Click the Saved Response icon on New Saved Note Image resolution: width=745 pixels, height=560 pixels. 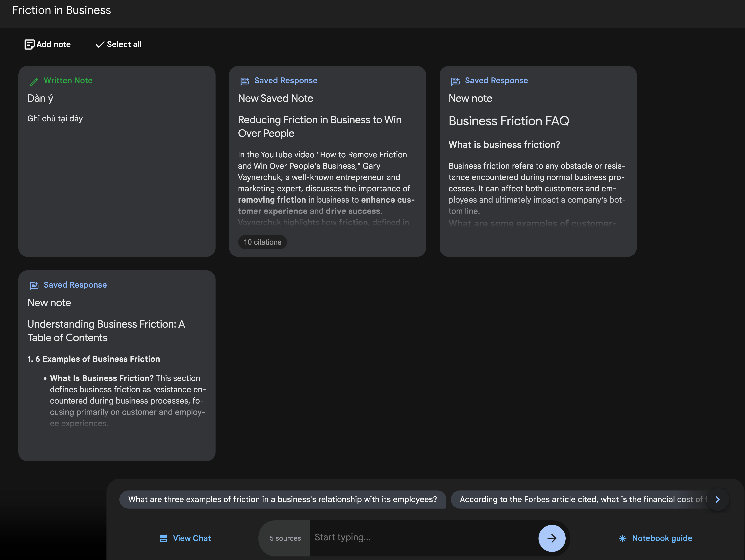coord(245,81)
